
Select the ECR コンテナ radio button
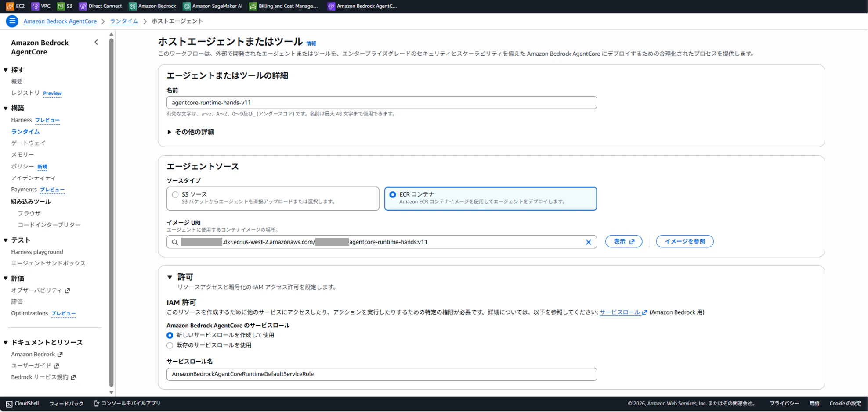coord(393,195)
